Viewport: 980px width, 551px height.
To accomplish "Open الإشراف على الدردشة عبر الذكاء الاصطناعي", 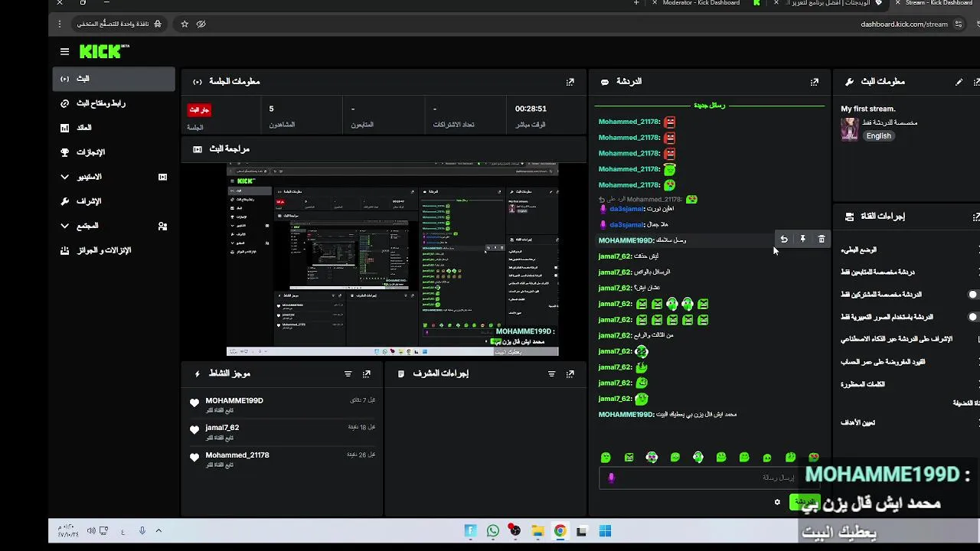I will [897, 339].
